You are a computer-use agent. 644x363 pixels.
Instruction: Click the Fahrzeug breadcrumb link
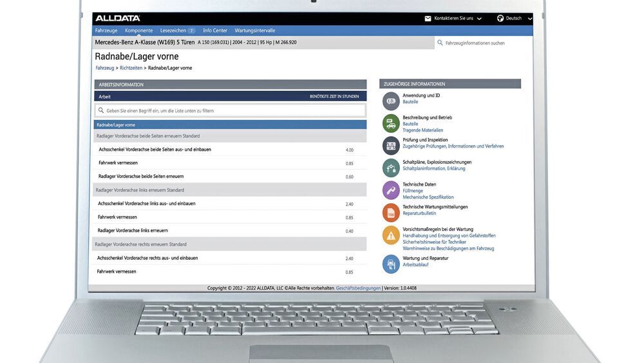(105, 68)
